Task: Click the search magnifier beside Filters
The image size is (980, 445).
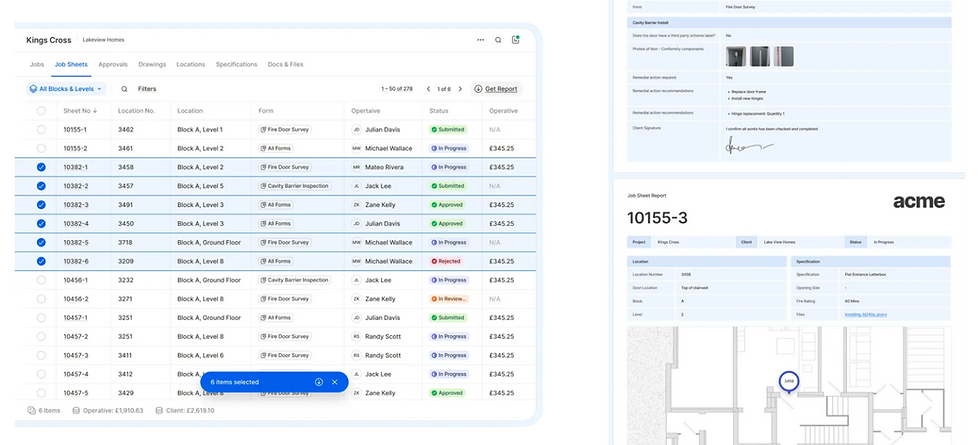Action: pos(124,89)
